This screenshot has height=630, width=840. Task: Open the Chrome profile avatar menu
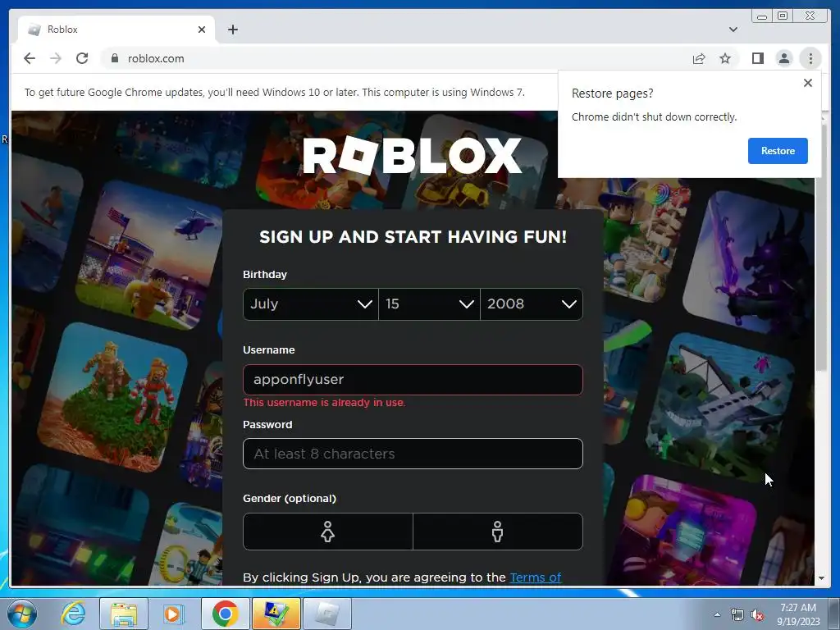point(784,58)
